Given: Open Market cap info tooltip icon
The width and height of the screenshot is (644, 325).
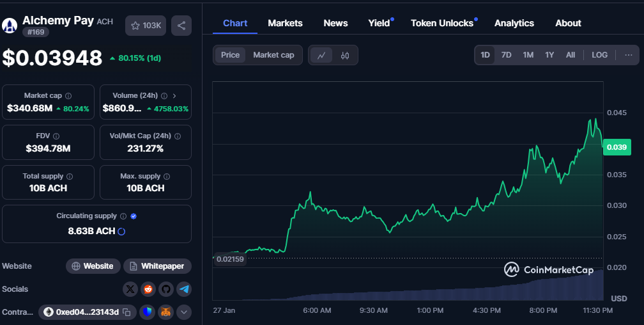Looking at the screenshot, I should (68, 96).
